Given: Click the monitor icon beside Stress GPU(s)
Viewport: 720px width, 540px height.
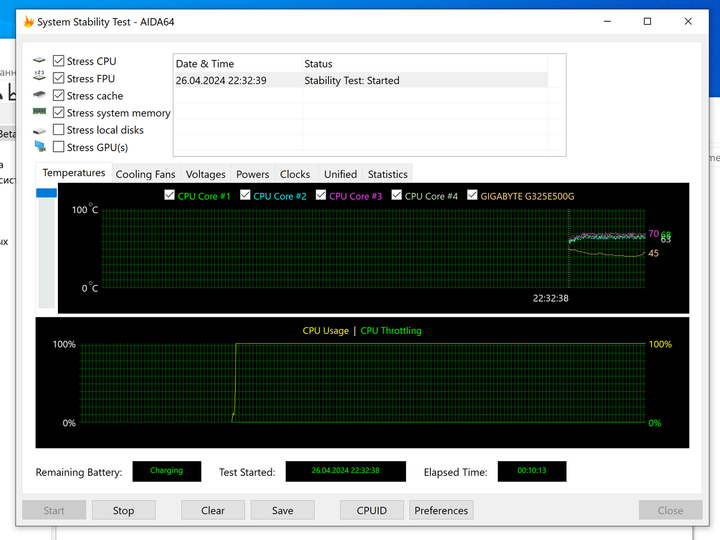Looking at the screenshot, I should point(40,146).
